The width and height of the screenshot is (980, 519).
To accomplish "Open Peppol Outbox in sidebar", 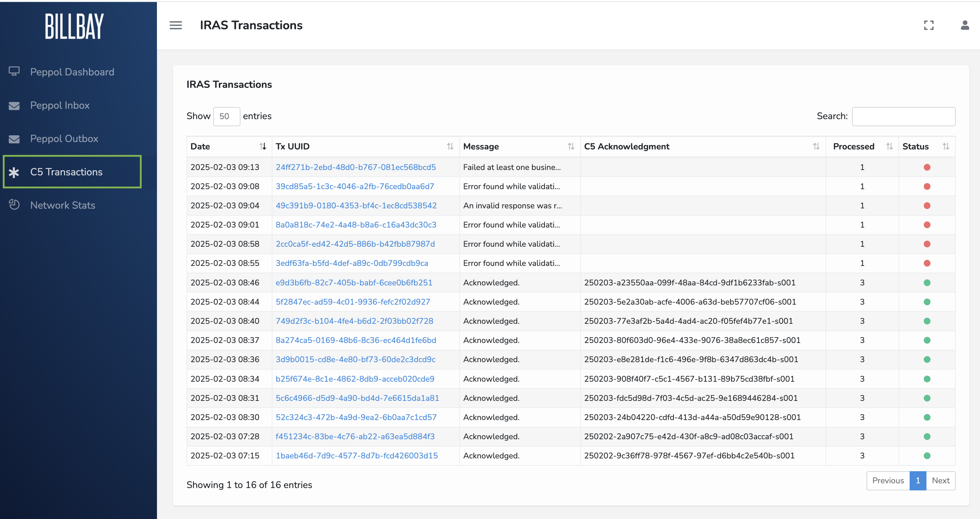I will [64, 139].
